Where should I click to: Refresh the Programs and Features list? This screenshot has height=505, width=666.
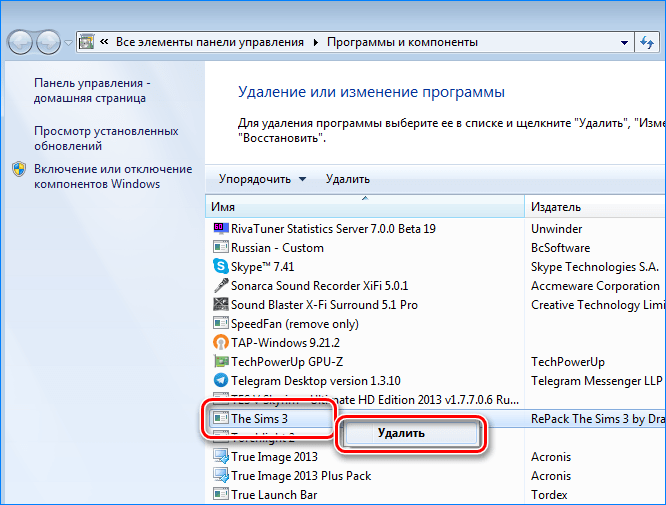pos(647,42)
